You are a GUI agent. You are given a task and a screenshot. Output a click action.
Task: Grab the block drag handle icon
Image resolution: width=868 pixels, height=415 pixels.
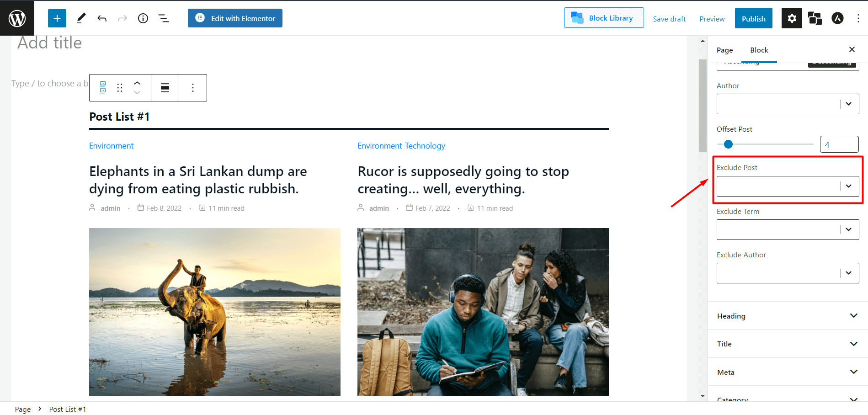tap(120, 88)
